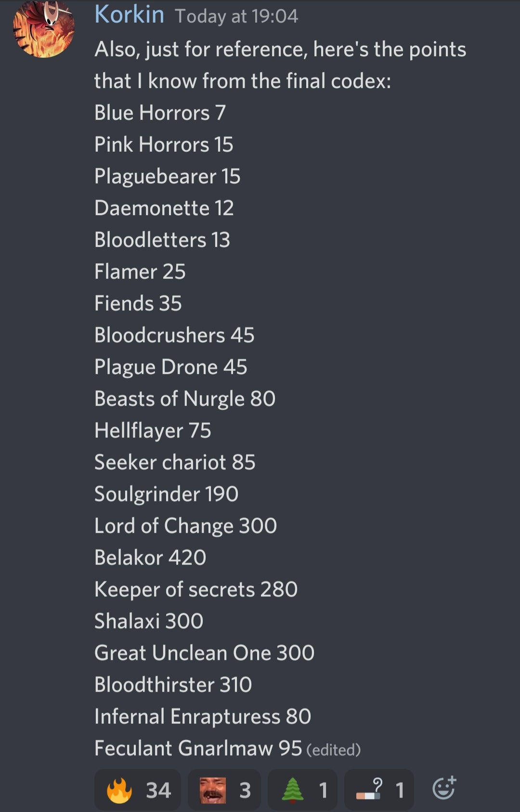Click the 'Lord of Change 300' line

[x=185, y=526]
